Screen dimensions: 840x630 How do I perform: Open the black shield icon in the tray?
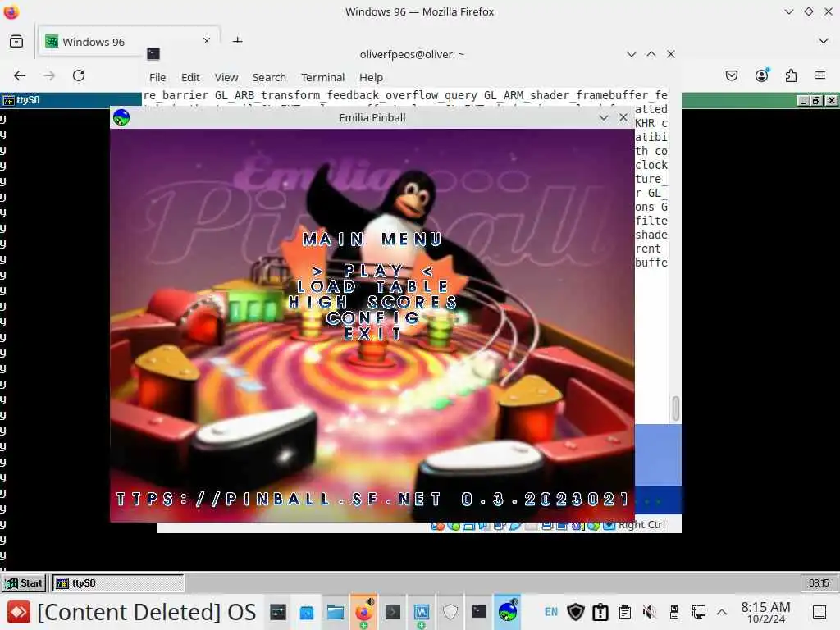coord(576,612)
